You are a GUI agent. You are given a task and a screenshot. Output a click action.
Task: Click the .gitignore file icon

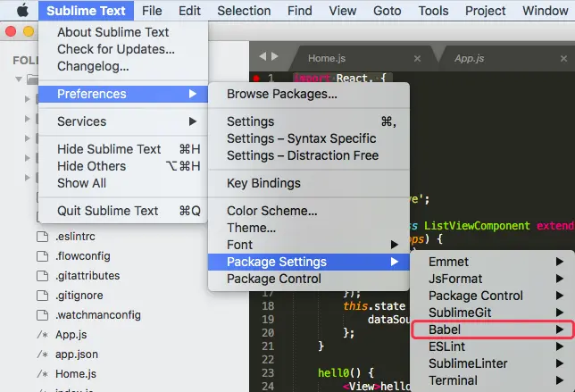tap(43, 296)
